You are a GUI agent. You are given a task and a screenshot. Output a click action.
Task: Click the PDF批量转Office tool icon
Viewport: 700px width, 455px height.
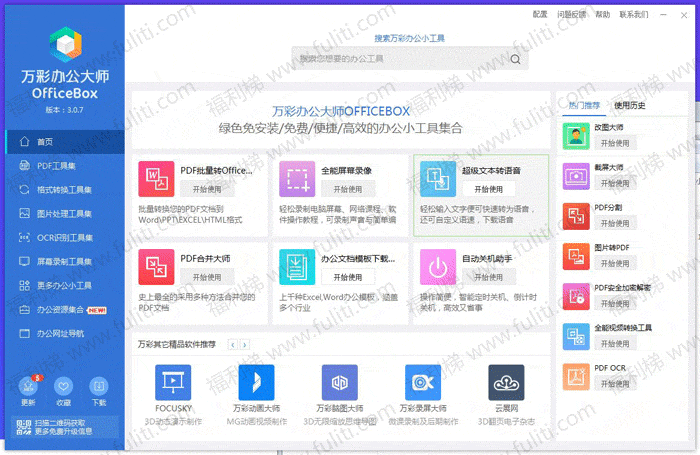156,179
